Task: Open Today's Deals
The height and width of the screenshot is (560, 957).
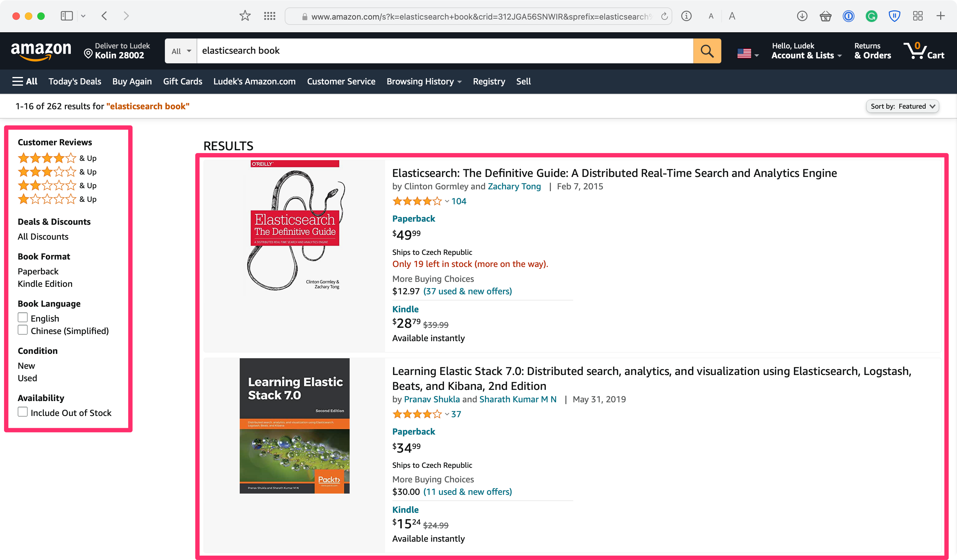Action: click(75, 81)
